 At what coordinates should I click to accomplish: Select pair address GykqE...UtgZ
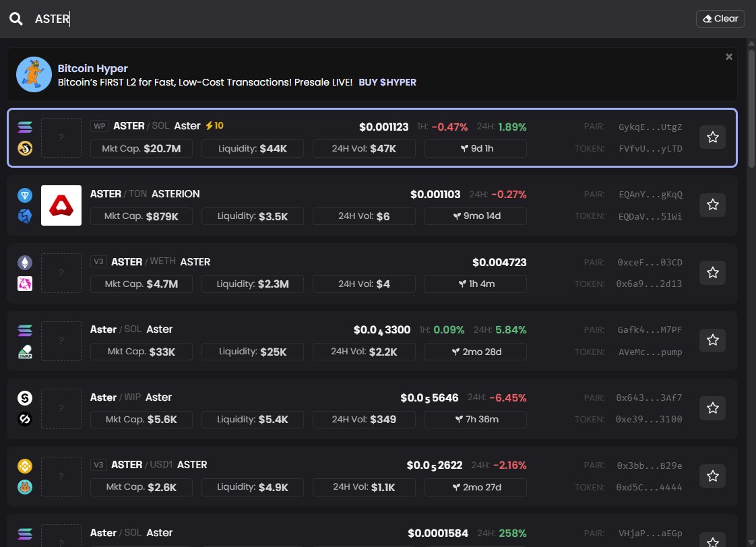coord(650,127)
